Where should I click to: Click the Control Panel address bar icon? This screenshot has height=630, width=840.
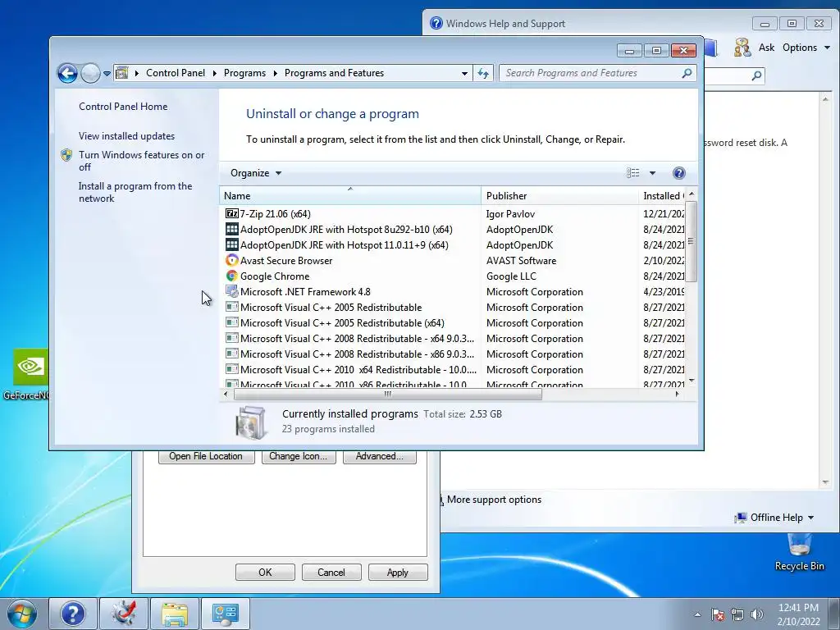pyautogui.click(x=121, y=73)
